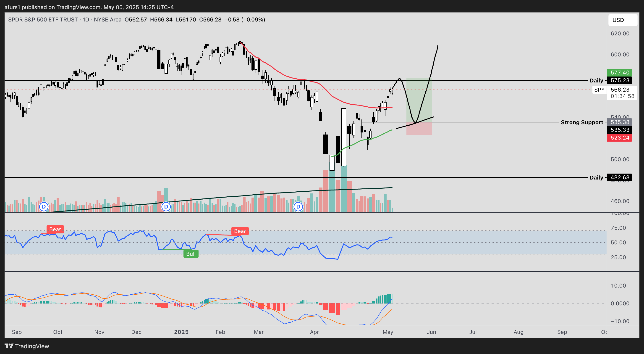Click the MACD −10.00 scale label
Viewport: 644px width, 354px height.
coord(620,321)
